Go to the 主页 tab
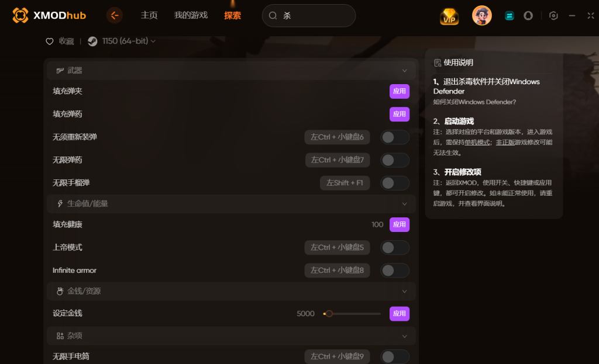Viewport: 599px width, 364px height. click(149, 15)
